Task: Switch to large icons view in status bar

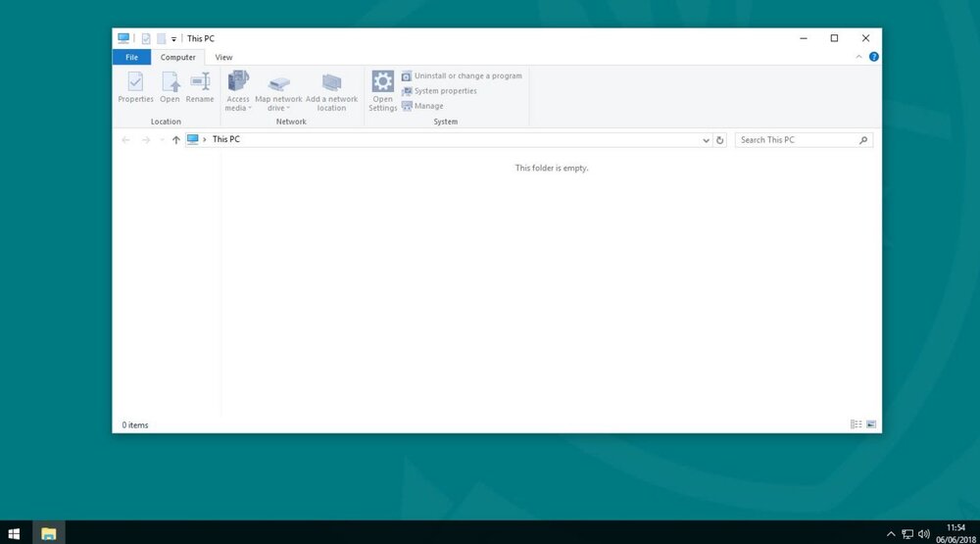Action: (870, 424)
